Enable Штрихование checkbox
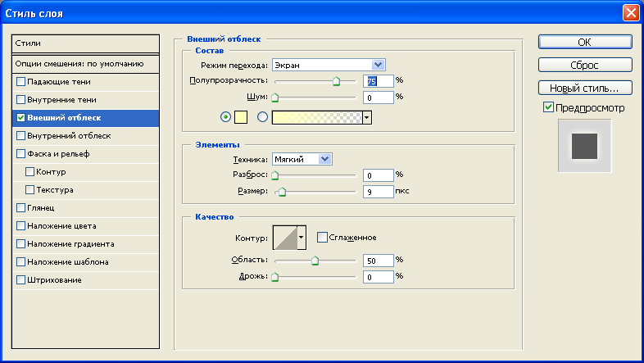The width and height of the screenshot is (644, 363). coord(21,280)
